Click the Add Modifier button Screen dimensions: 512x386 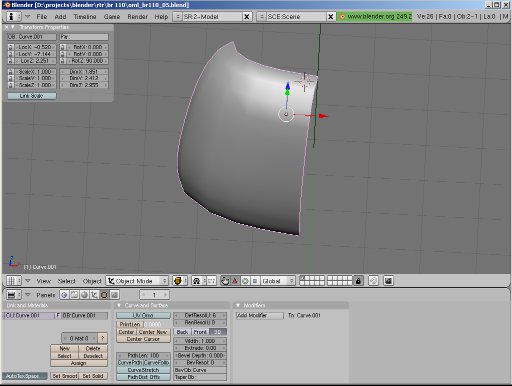[260, 315]
